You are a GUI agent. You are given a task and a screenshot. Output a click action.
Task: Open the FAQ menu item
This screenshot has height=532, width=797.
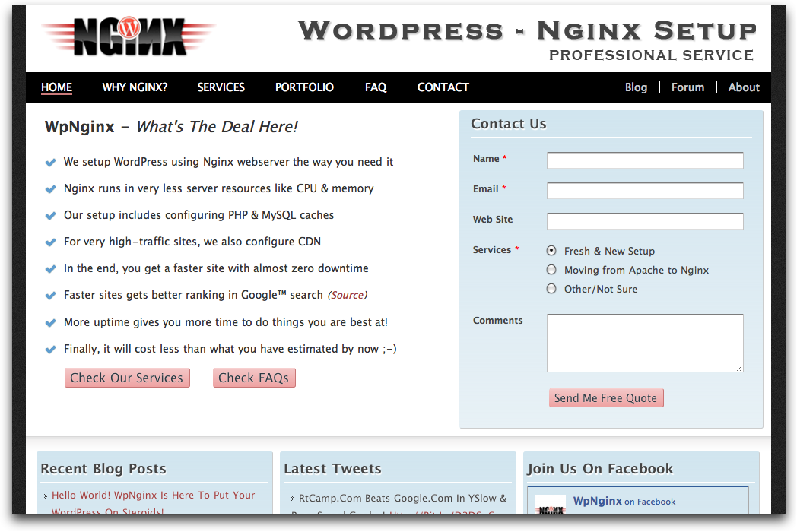(376, 87)
